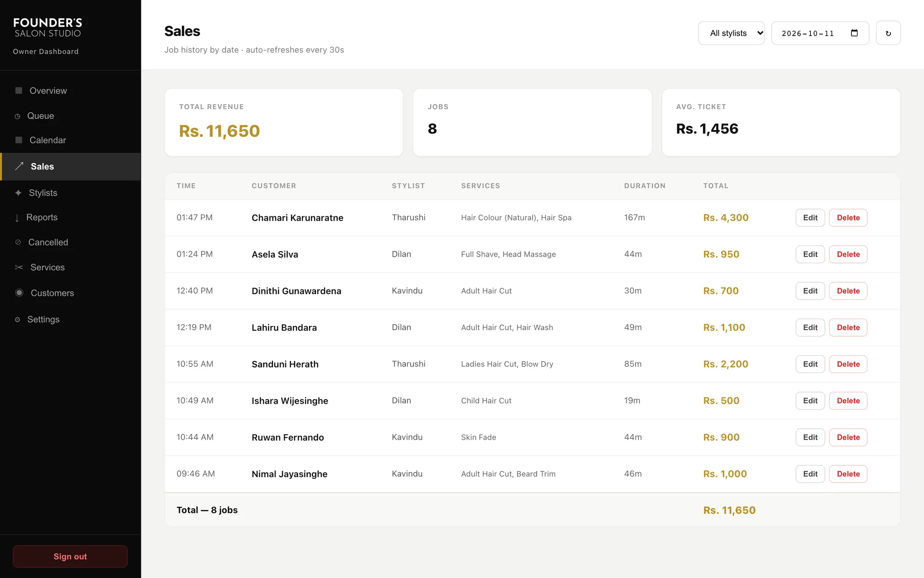
Task: Delete the Chamari Karunaratne job
Action: pos(848,218)
